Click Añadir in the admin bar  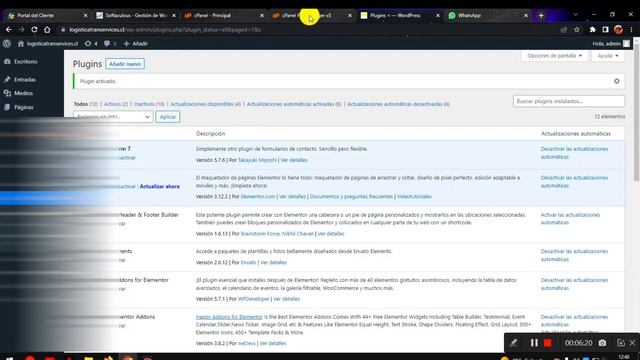(x=136, y=44)
